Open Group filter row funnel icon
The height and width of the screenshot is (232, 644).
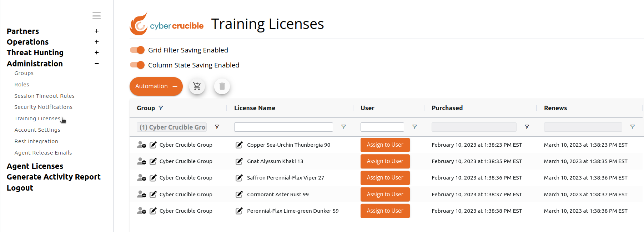point(217,127)
